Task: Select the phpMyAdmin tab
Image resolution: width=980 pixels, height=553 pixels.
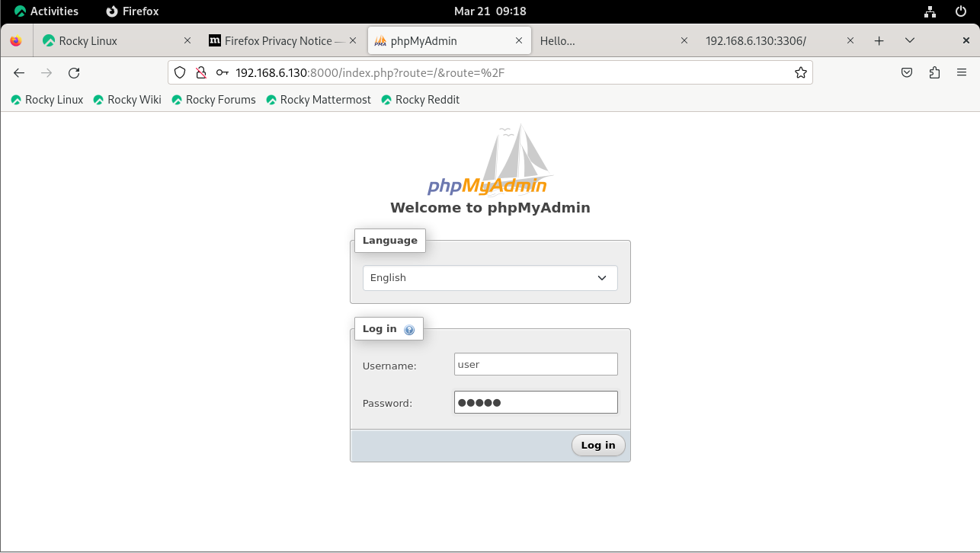Action: (x=450, y=41)
